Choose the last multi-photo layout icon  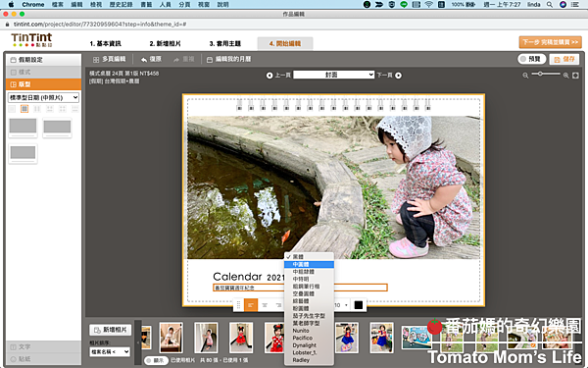[75, 109]
